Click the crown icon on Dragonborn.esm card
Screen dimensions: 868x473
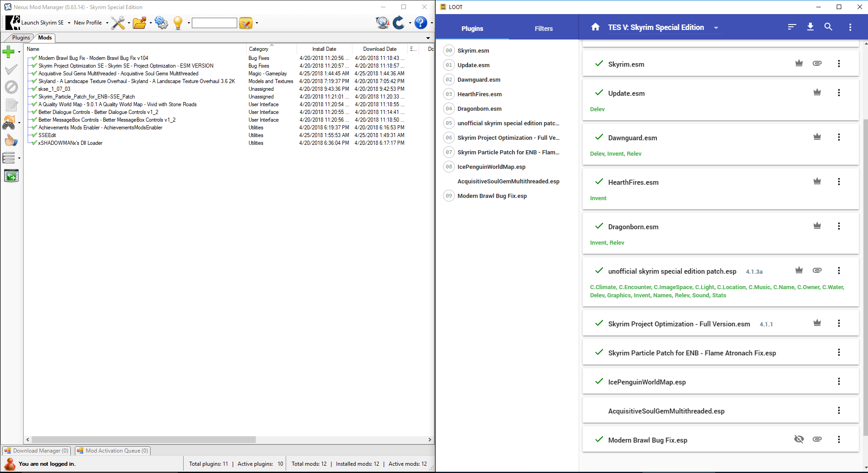[817, 226]
